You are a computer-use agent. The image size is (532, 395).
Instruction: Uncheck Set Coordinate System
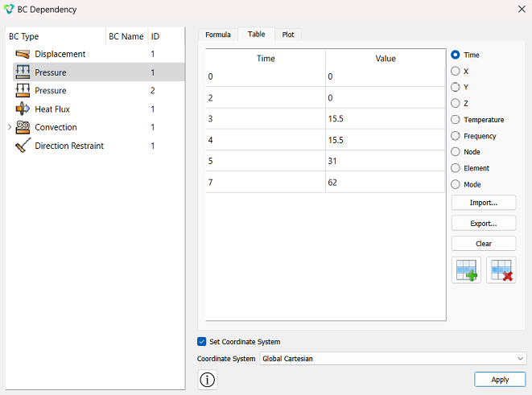tap(201, 341)
